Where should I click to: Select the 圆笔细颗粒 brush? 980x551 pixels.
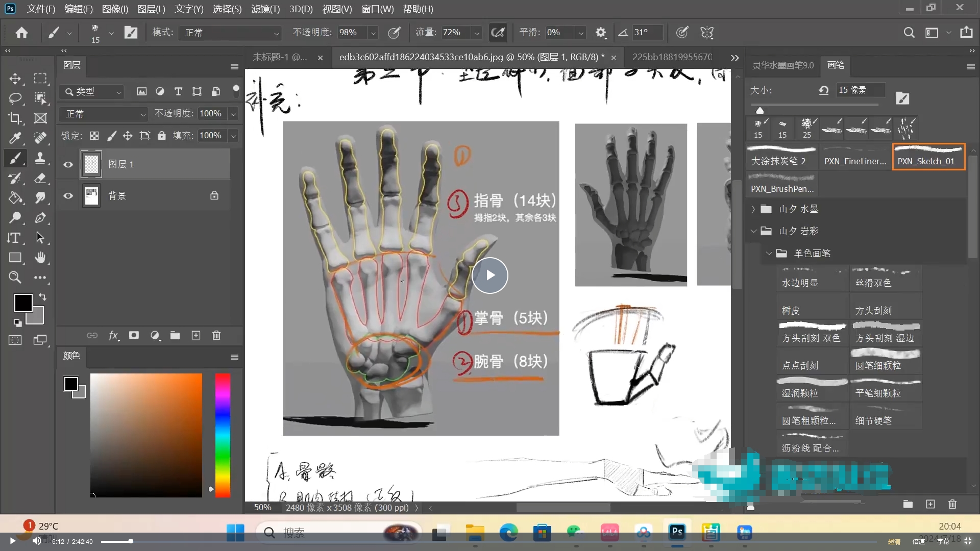(886, 361)
